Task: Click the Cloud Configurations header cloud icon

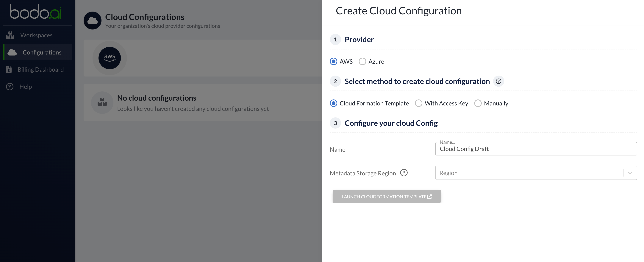Action: click(92, 21)
